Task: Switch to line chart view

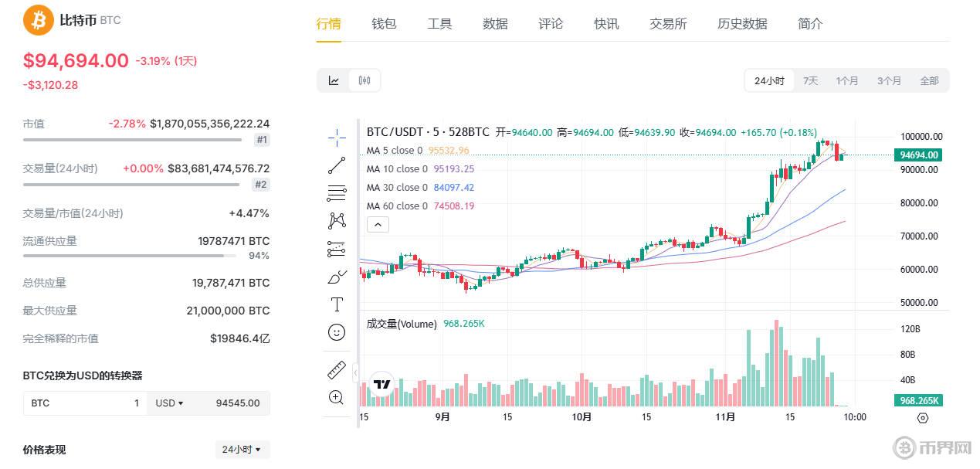Action: click(x=334, y=80)
